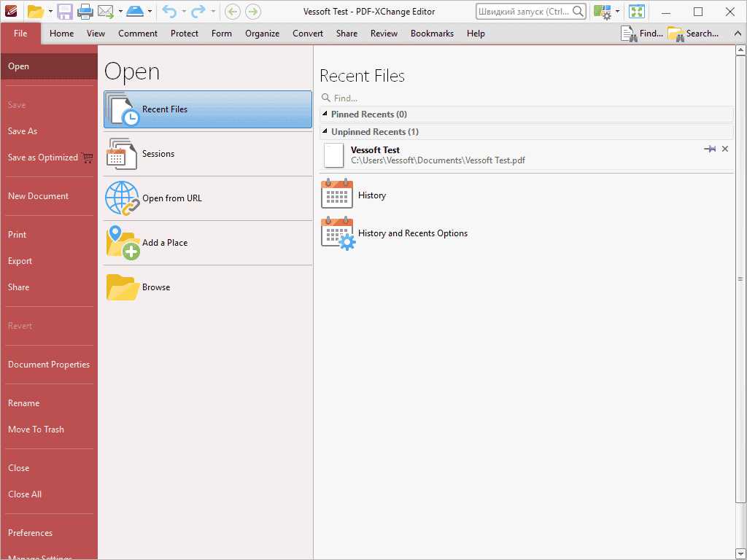Click the PDF-XChange app logo icon

[10, 10]
